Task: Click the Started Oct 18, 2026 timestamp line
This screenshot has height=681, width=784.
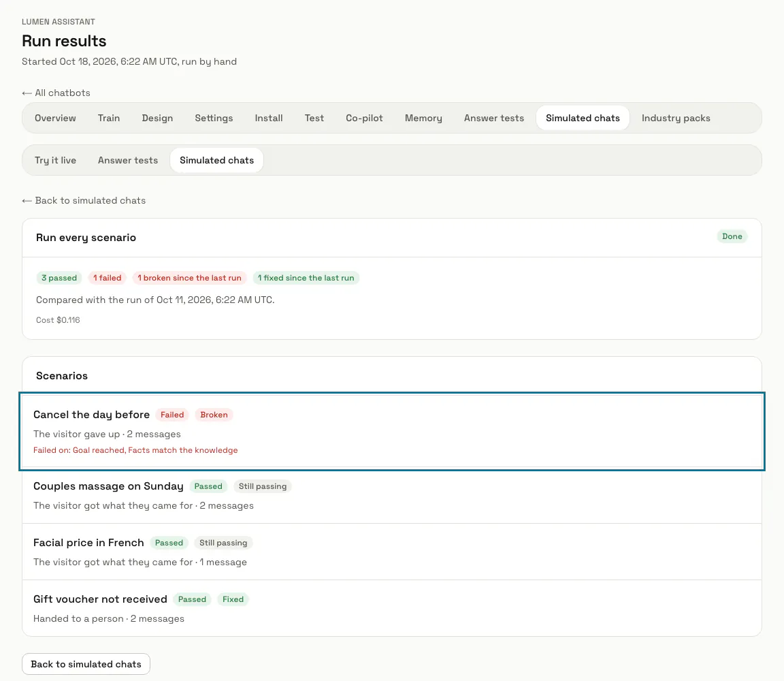Action: coord(129,61)
